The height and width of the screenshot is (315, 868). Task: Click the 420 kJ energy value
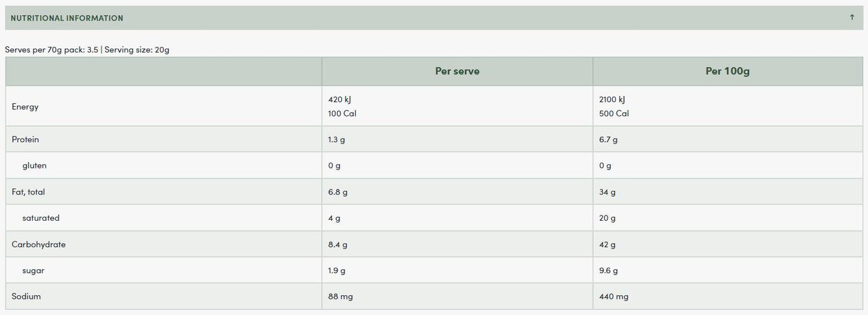(x=338, y=100)
